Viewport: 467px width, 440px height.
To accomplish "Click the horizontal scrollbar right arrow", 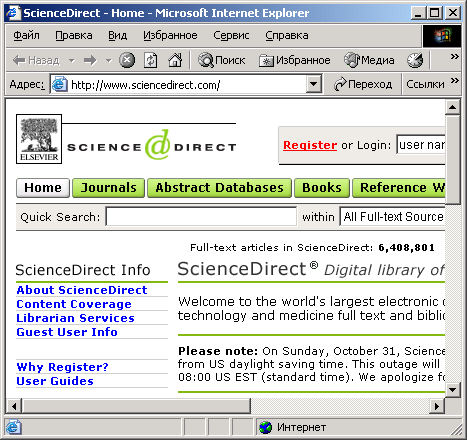I will pyautogui.click(x=437, y=406).
